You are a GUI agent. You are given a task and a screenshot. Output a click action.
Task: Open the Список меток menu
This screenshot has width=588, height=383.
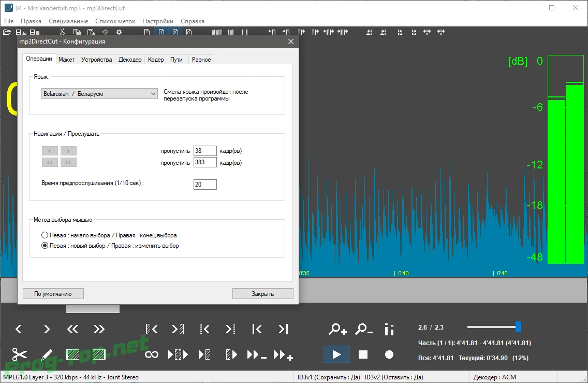tap(115, 21)
